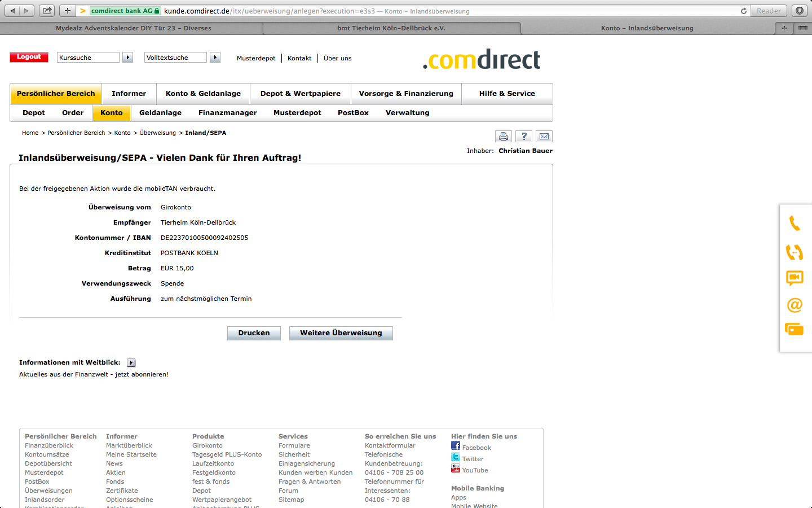
Task: Click arrow button next to Volltextsuche field
Action: [x=215, y=58]
